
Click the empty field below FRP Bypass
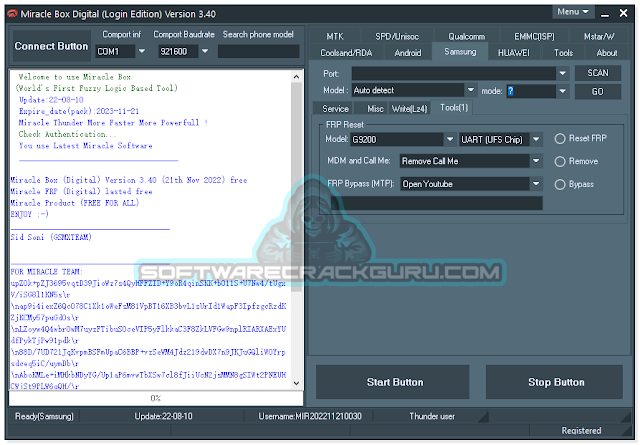pos(437,203)
